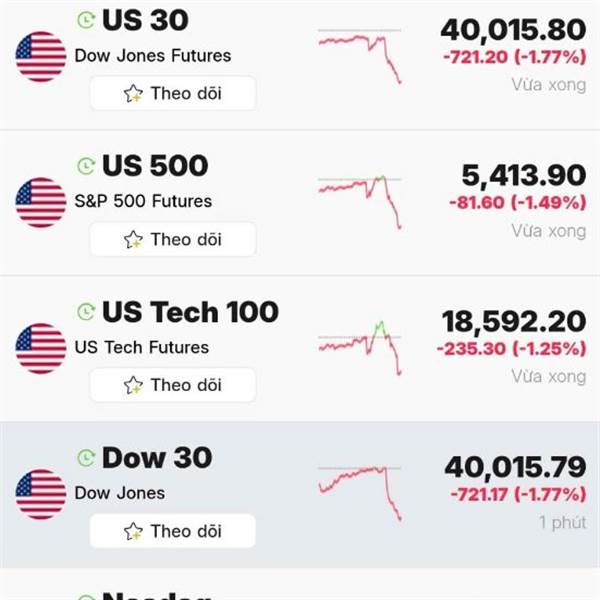Viewport: 600px width, 600px height.
Task: Toggle Theo dõi follow for Dow Jones Futures
Action: tap(172, 94)
